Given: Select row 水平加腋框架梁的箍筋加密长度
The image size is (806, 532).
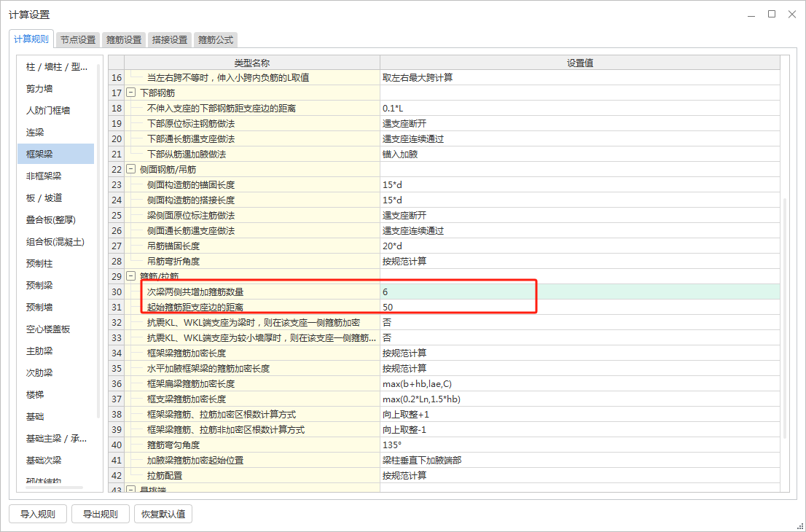Looking at the screenshot, I should [x=444, y=369].
